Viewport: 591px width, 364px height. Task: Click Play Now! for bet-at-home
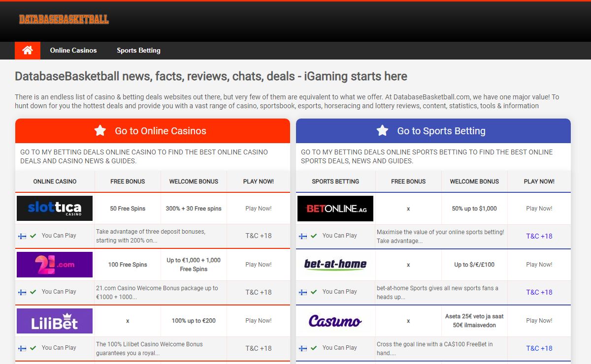pyautogui.click(x=539, y=265)
